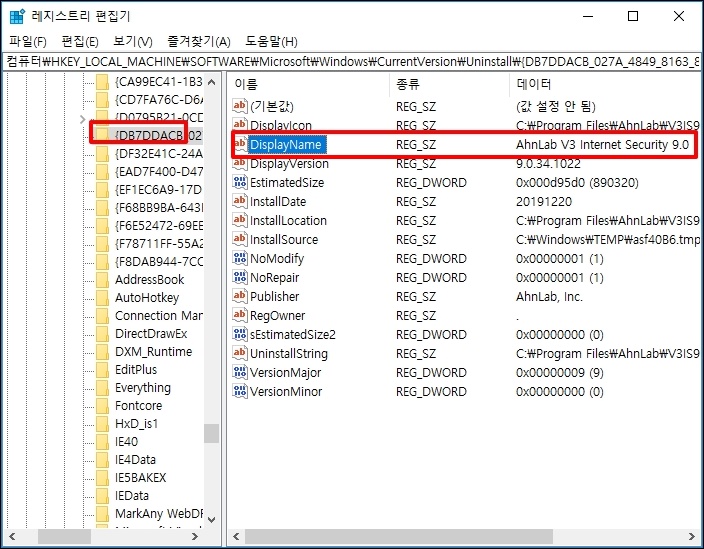The image size is (704, 549).
Task: Click the AutoHotkey folder icon
Action: 102,298
